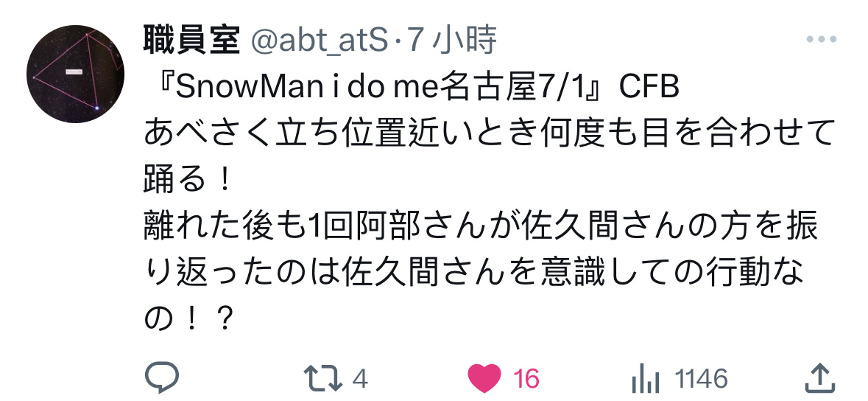868x401 pixels.
Task: Click the 踊る！ text line
Action: click(x=187, y=180)
